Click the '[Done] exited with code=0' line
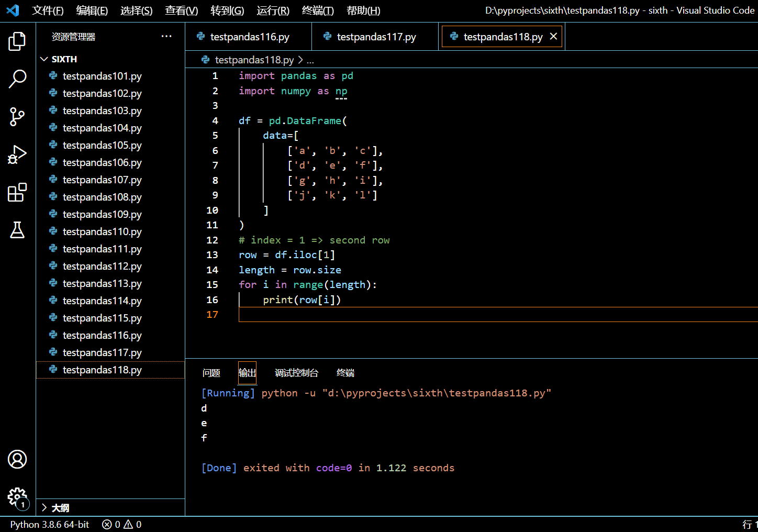 [328, 468]
